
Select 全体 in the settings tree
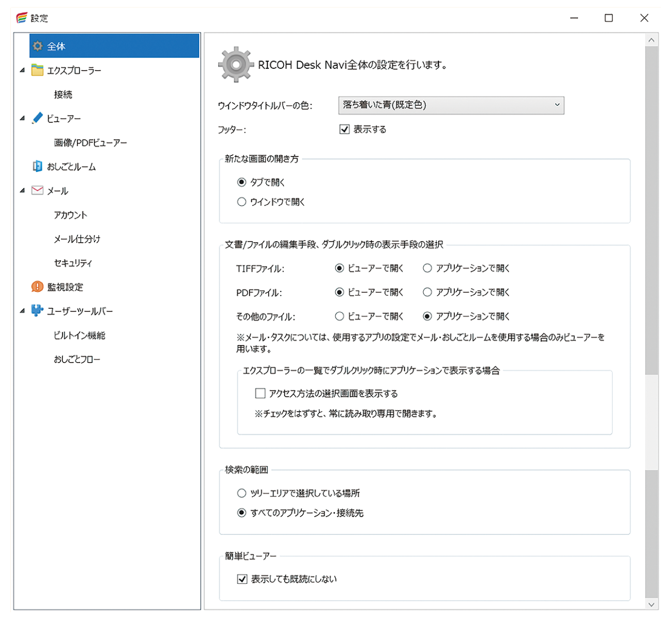click(114, 46)
